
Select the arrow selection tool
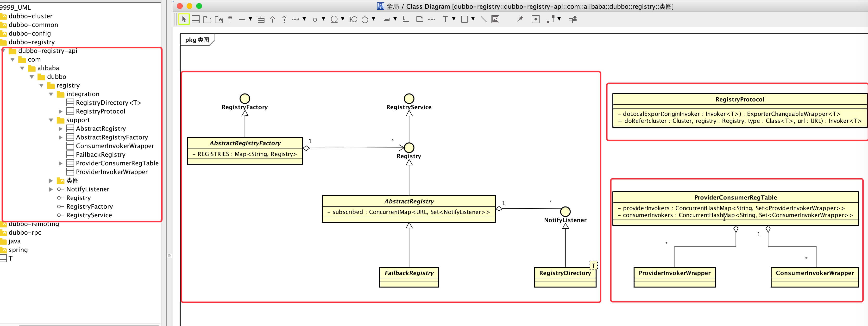184,19
